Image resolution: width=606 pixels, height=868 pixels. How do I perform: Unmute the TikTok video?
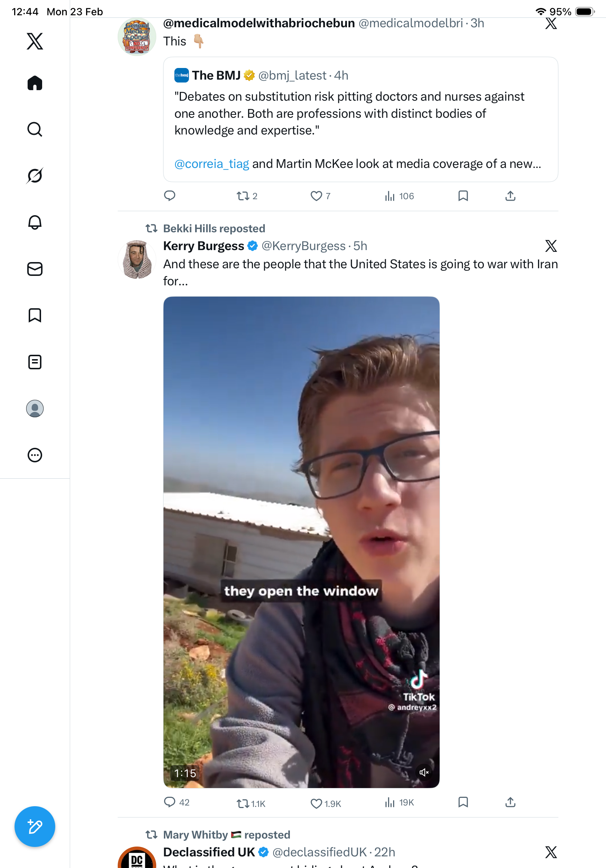pos(424,772)
